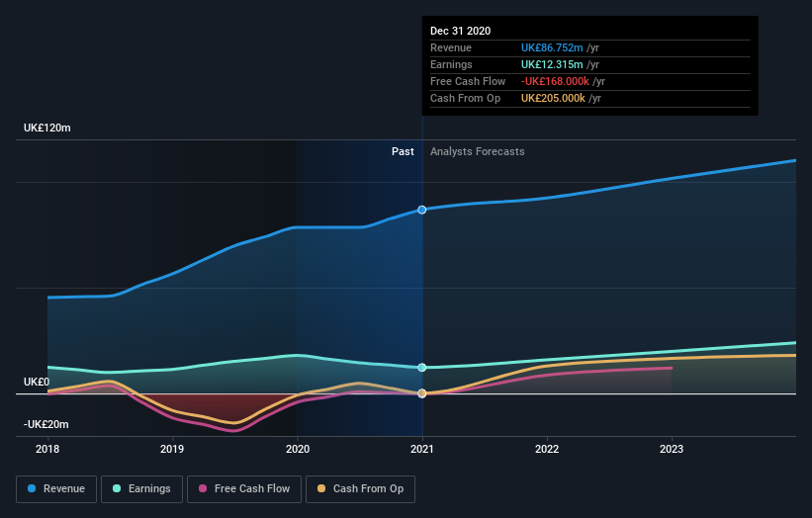Click the UK£120m y-axis label

click(x=47, y=128)
